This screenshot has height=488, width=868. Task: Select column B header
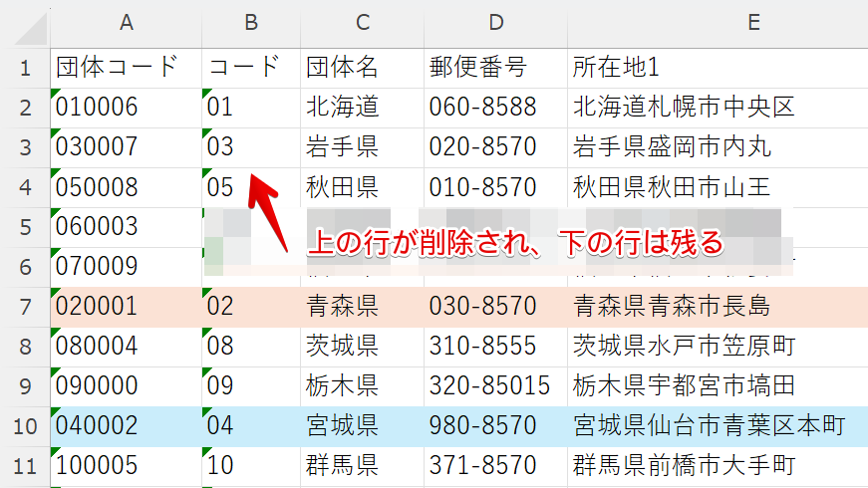tap(251, 24)
